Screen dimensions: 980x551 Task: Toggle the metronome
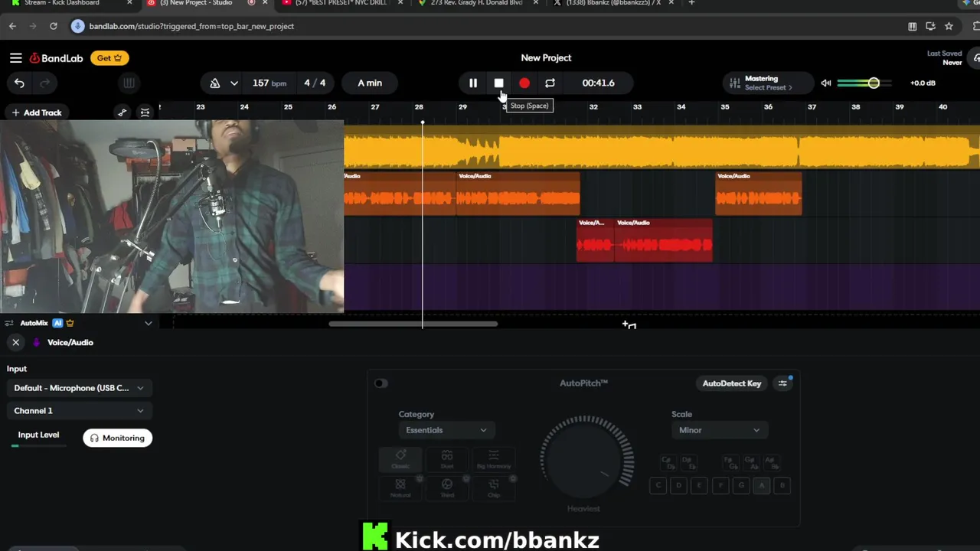tap(215, 83)
